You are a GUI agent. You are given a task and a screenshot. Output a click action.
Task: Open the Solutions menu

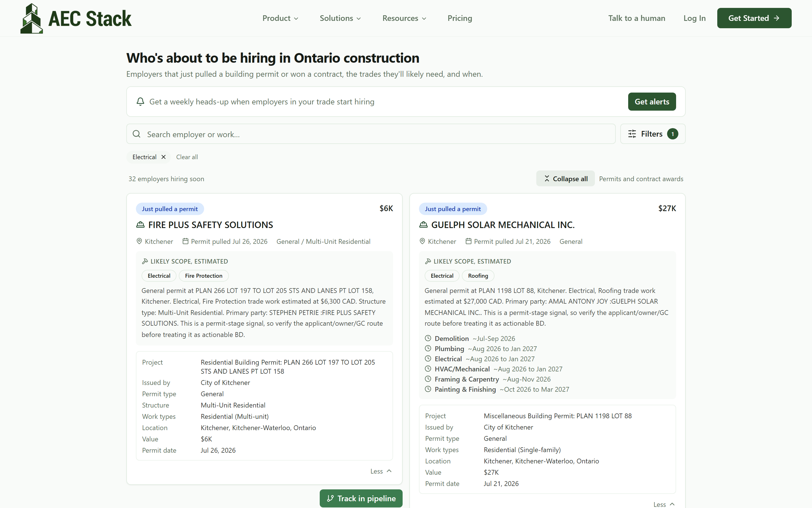[x=340, y=18]
